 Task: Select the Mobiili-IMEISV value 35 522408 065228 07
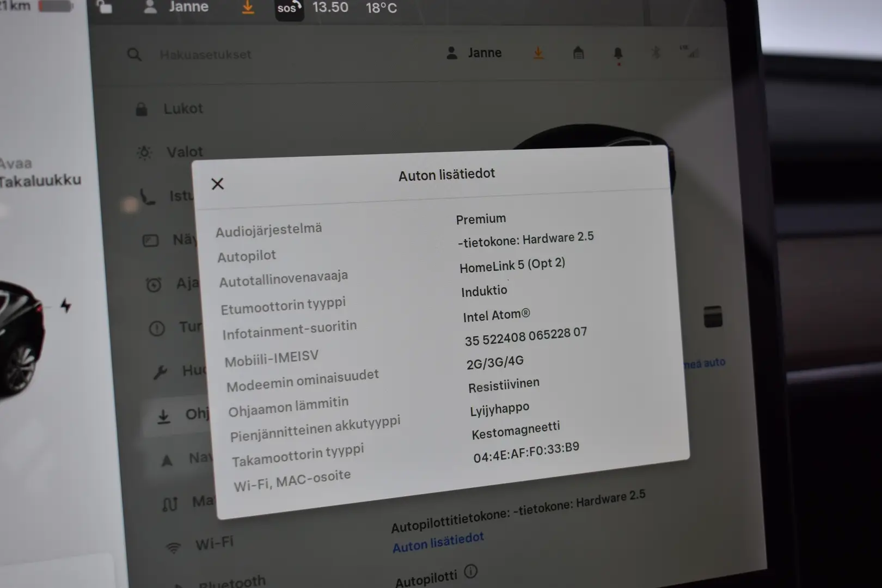coord(526,336)
